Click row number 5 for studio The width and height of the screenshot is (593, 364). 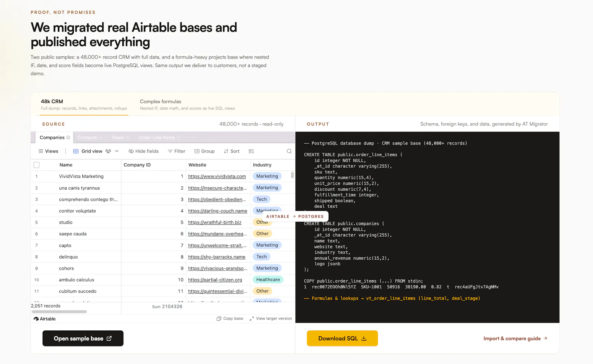pyautogui.click(x=36, y=222)
